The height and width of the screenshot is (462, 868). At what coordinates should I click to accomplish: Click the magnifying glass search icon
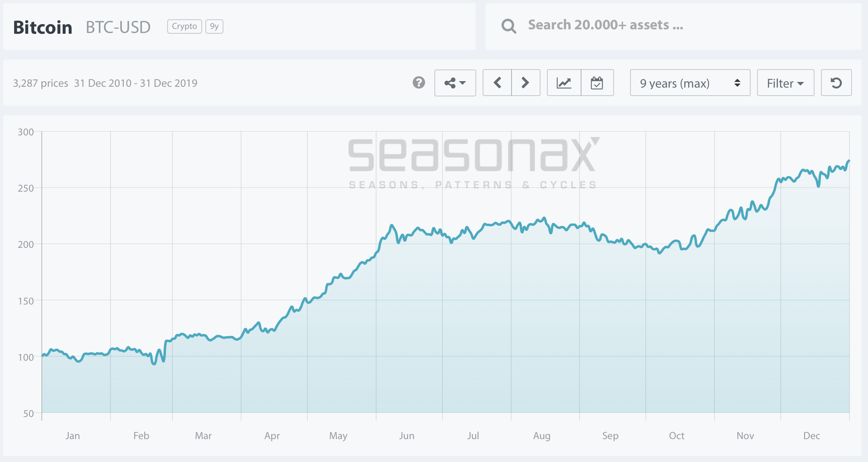[x=509, y=26]
